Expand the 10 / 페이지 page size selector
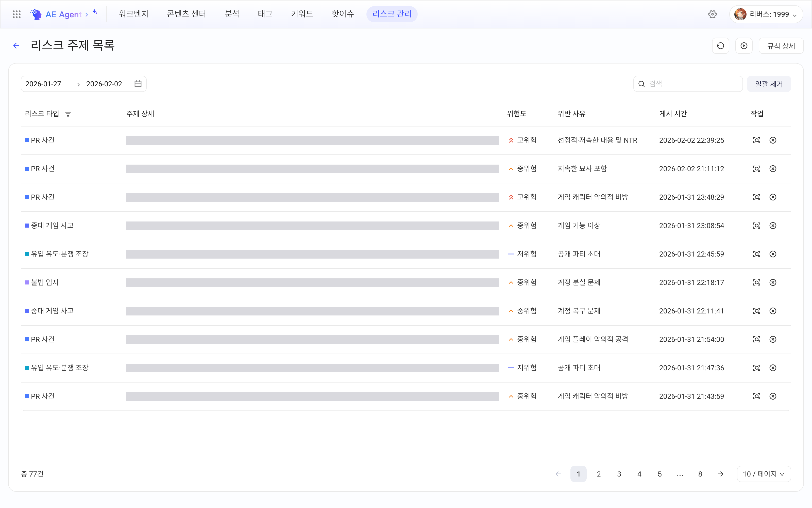 [x=764, y=474]
